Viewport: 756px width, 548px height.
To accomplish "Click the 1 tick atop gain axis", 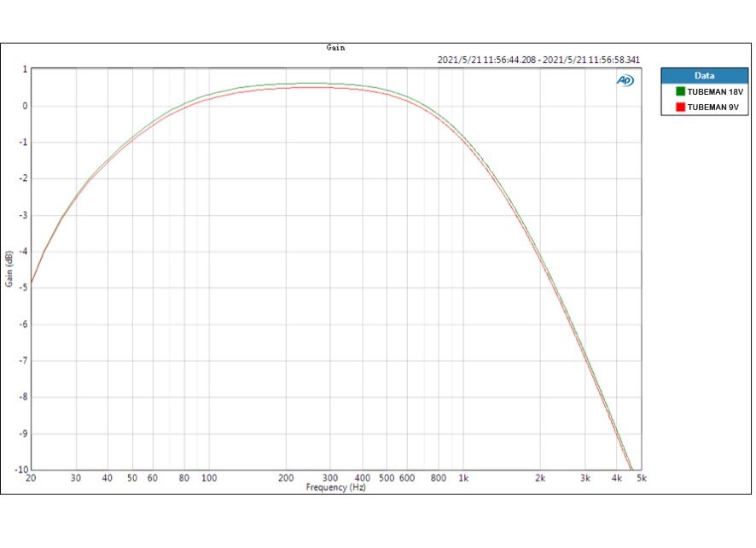I will pos(24,70).
